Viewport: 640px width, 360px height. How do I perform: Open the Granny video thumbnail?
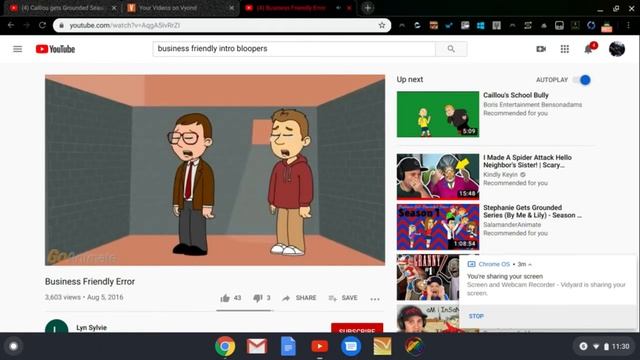[x=428, y=278]
